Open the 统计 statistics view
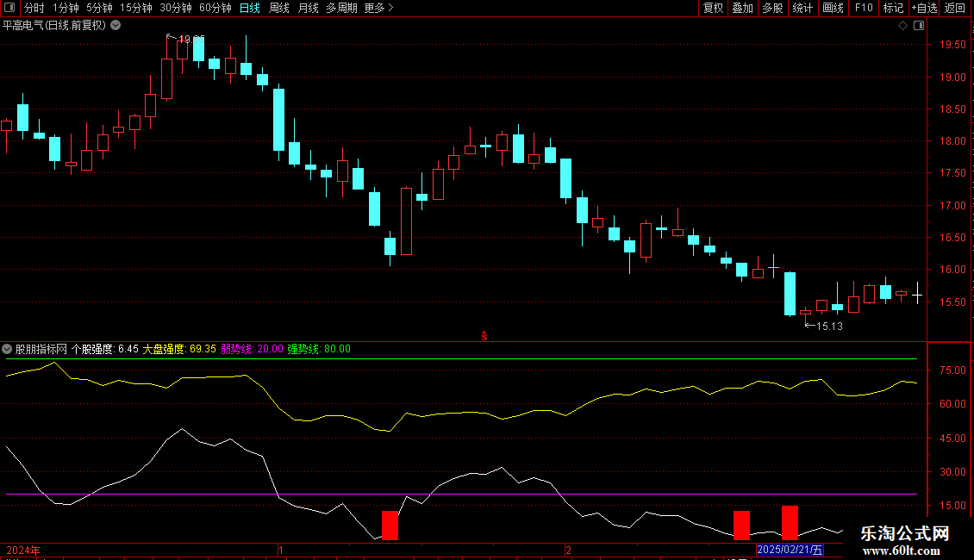Screen dimensions: 974x560 click(802, 8)
